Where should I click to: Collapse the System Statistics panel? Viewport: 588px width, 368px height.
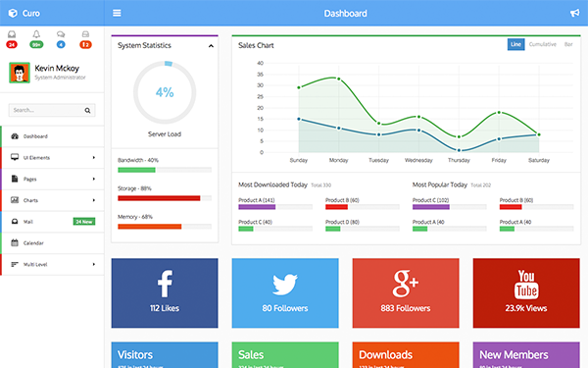[x=211, y=46]
